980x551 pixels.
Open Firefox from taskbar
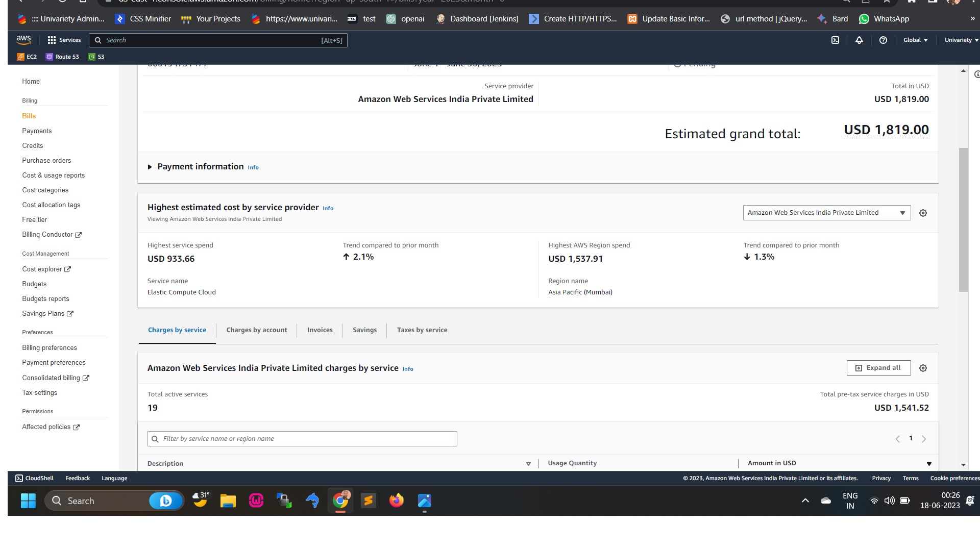[x=396, y=501]
